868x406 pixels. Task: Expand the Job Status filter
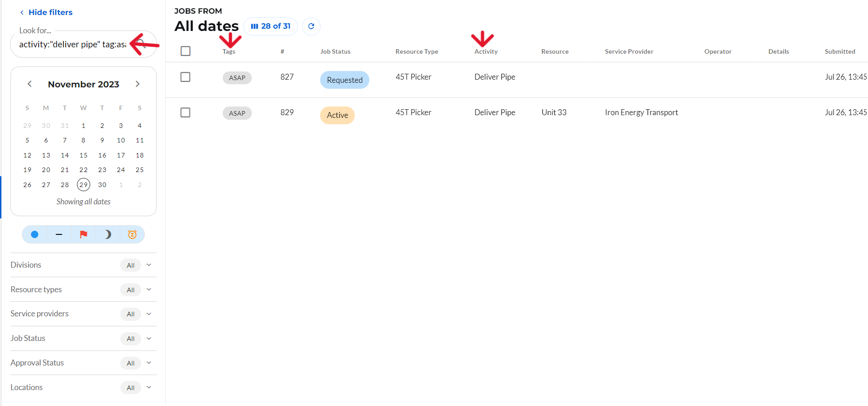coord(83,339)
